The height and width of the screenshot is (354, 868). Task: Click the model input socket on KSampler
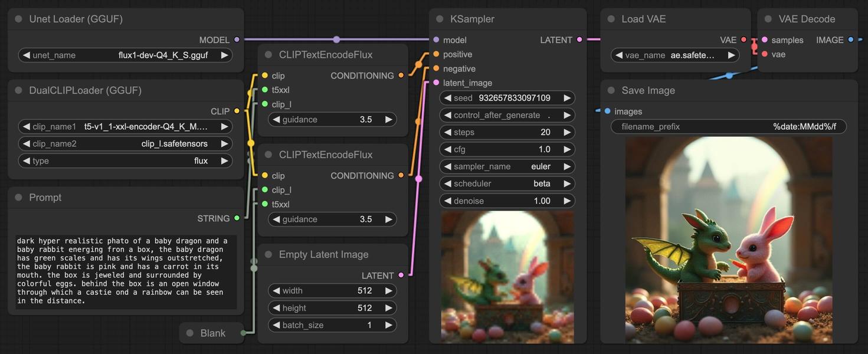[436, 40]
